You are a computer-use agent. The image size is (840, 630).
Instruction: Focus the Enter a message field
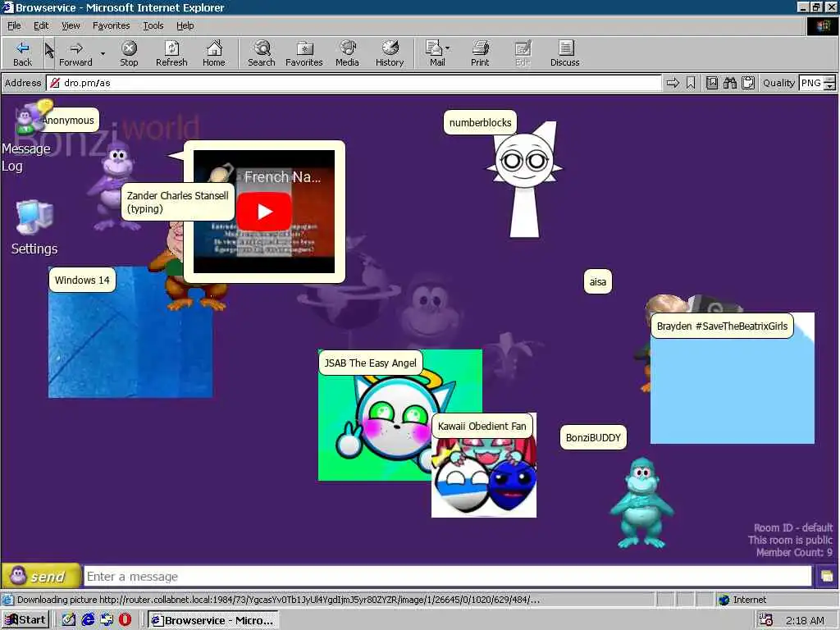[448, 577]
